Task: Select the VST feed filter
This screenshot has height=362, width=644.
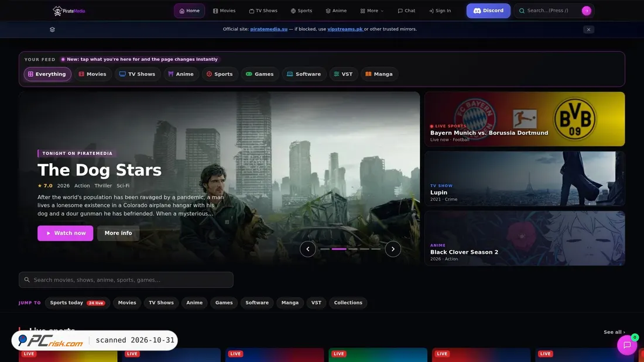Action: tap(343, 74)
